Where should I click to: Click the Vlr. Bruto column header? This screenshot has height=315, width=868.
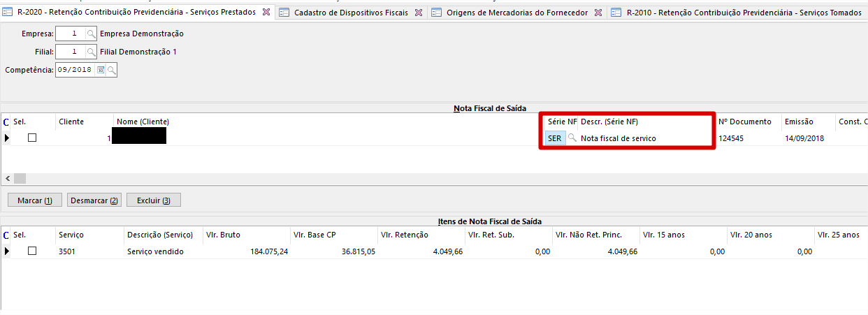point(223,235)
